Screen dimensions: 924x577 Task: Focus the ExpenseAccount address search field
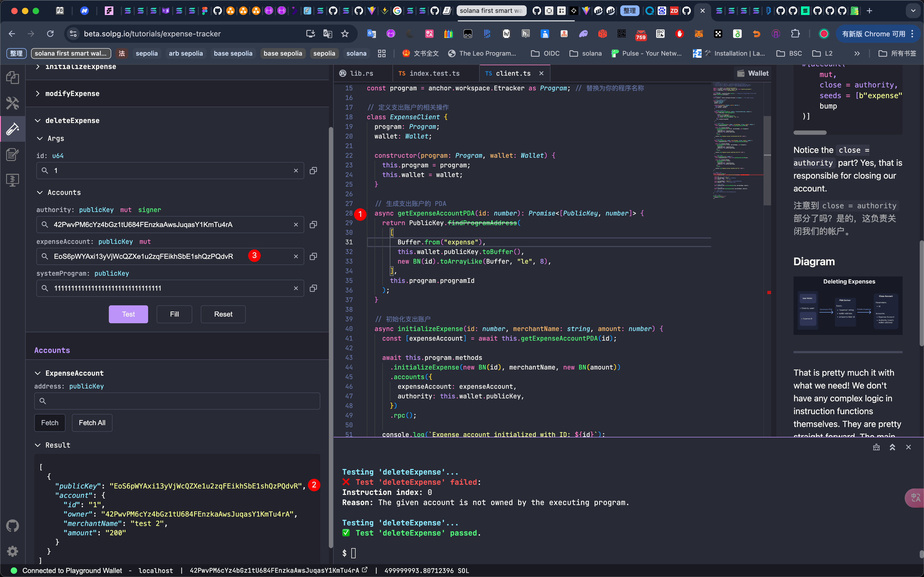click(177, 401)
